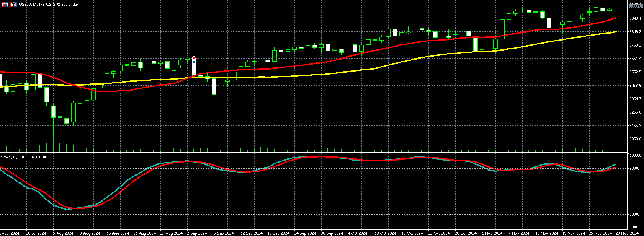Select the 29 Nov 2024 date on time axis
Image resolution: width=644 pixels, height=236 pixels.
(x=627, y=233)
